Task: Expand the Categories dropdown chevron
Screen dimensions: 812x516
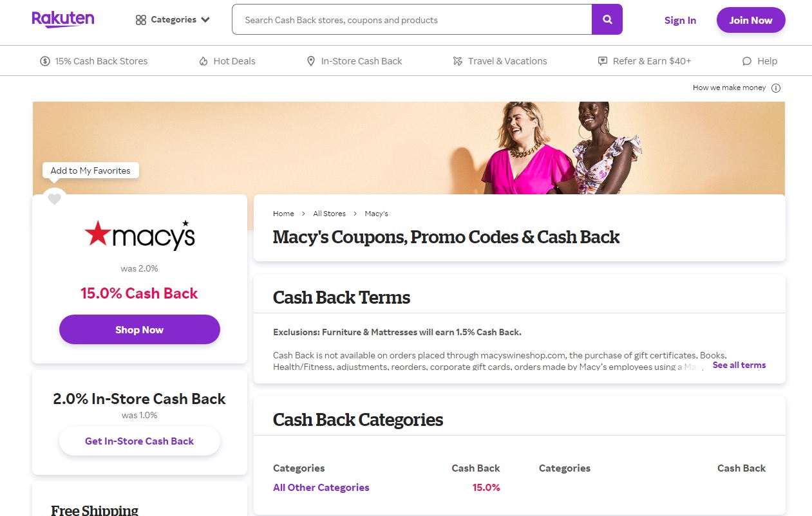Action: (205, 20)
